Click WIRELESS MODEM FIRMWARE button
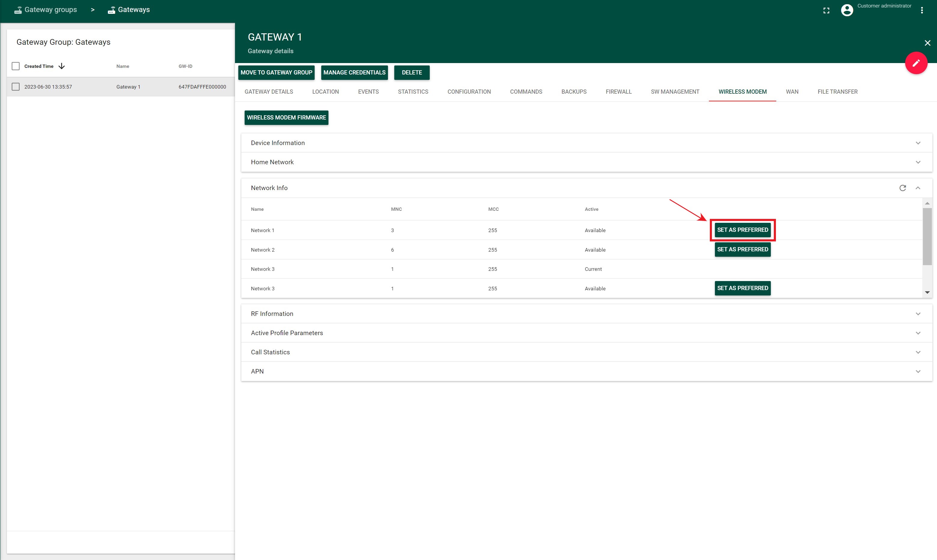The width and height of the screenshot is (937, 560). click(x=286, y=117)
